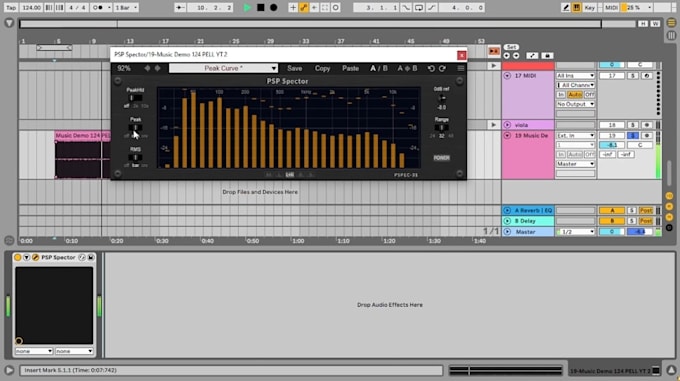Adjust the Range selector slider
The height and width of the screenshot is (381, 680).
pyautogui.click(x=441, y=128)
